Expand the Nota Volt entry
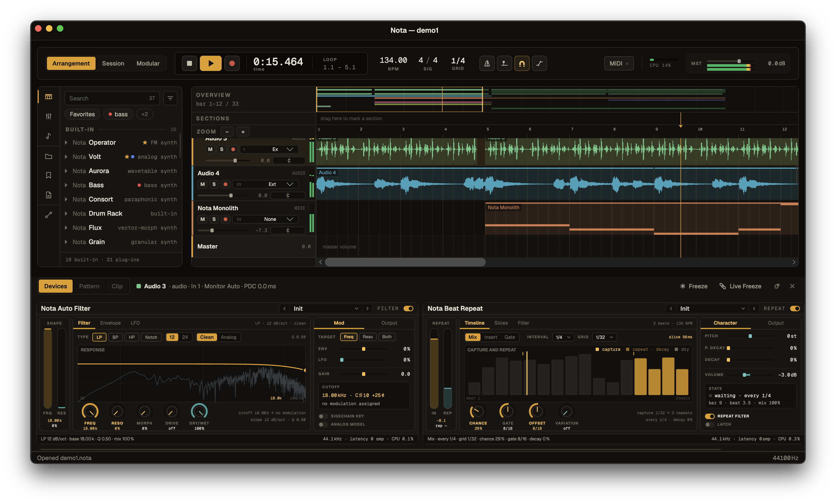This screenshot has height=504, width=836. pos(66,157)
